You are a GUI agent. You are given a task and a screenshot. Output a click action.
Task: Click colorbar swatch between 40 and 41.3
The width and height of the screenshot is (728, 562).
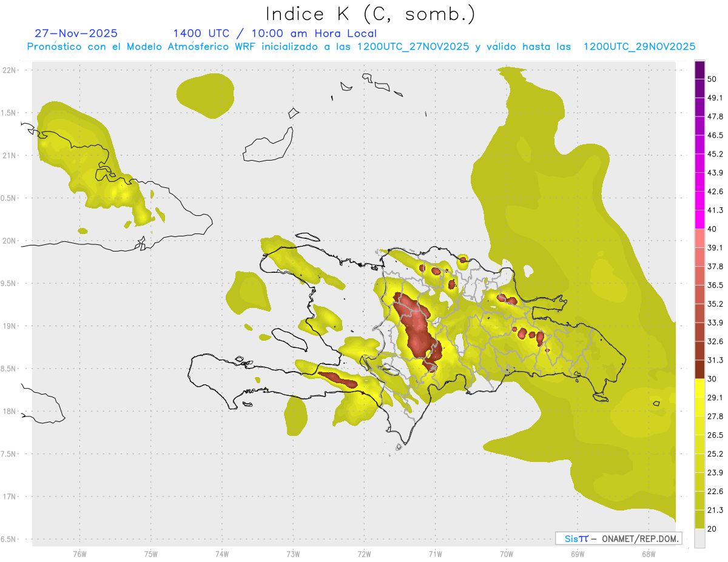699,219
